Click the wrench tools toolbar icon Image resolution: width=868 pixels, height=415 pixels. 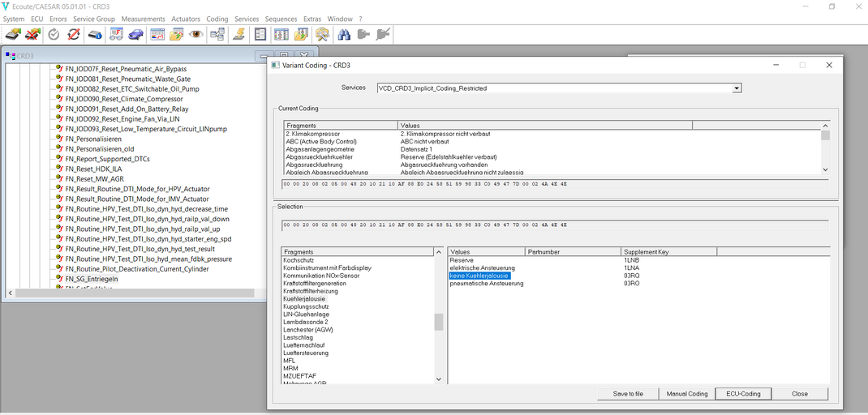click(x=322, y=34)
